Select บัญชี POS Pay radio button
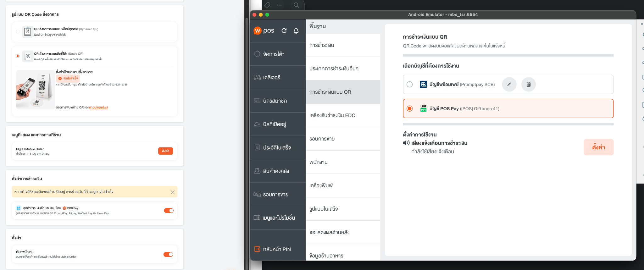 click(409, 108)
